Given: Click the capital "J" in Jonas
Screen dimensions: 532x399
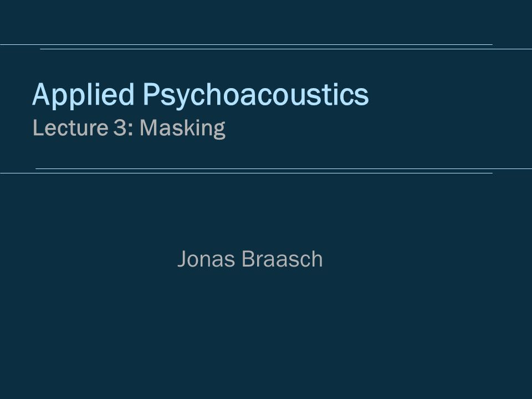Looking at the screenshot, I should click(x=182, y=259).
